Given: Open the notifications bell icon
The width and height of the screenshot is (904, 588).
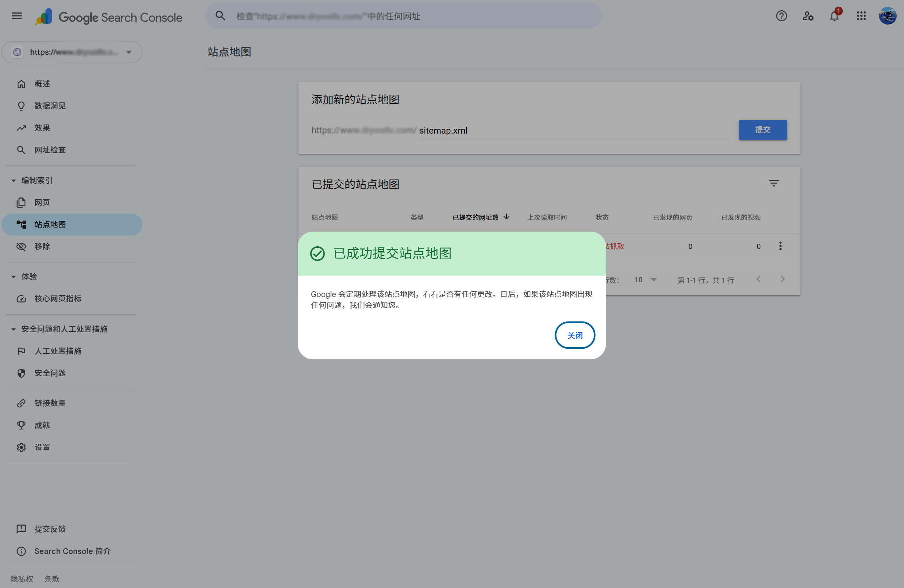Looking at the screenshot, I should [834, 16].
